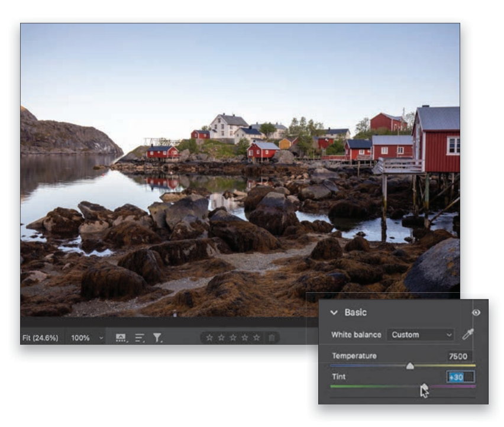Viewport: 504px width, 427px height.
Task: Click the Temperature value field showing 7500
Action: pos(458,356)
